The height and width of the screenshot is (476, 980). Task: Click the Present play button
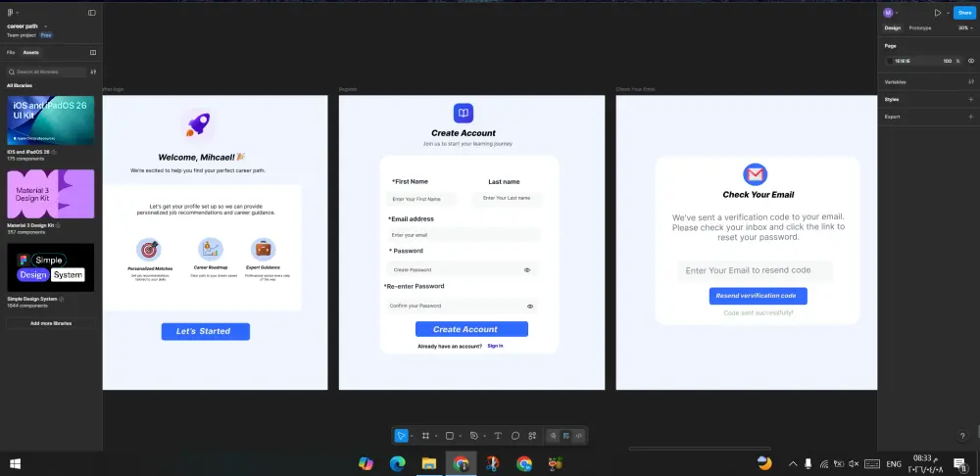(938, 13)
